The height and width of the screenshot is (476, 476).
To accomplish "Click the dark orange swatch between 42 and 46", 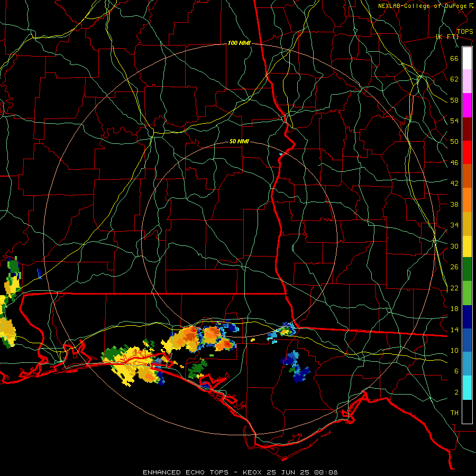I will point(467,176).
